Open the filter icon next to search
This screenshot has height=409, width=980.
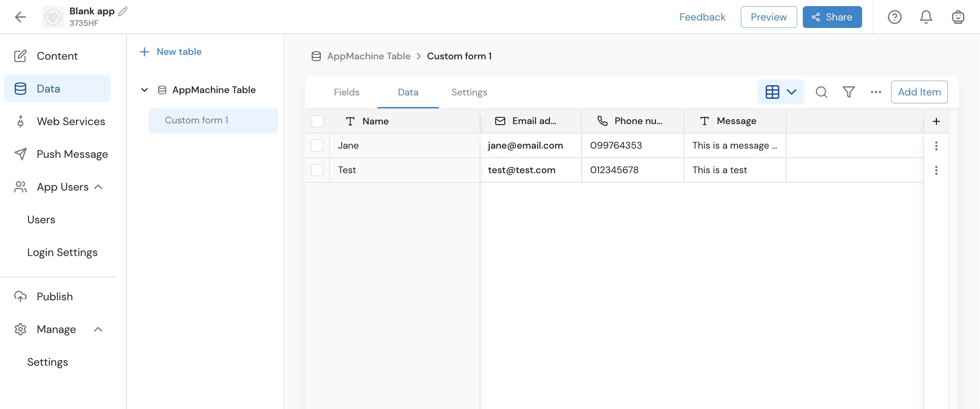tap(849, 92)
